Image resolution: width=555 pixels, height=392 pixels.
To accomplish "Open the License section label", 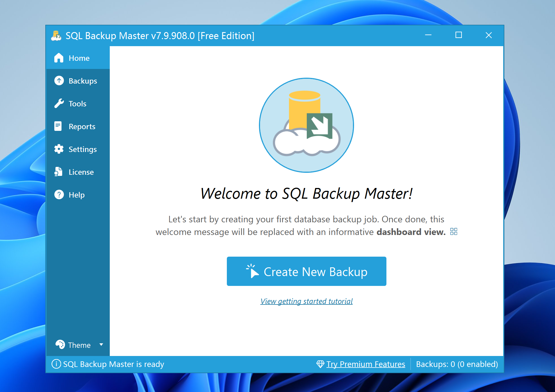I will click(x=81, y=172).
